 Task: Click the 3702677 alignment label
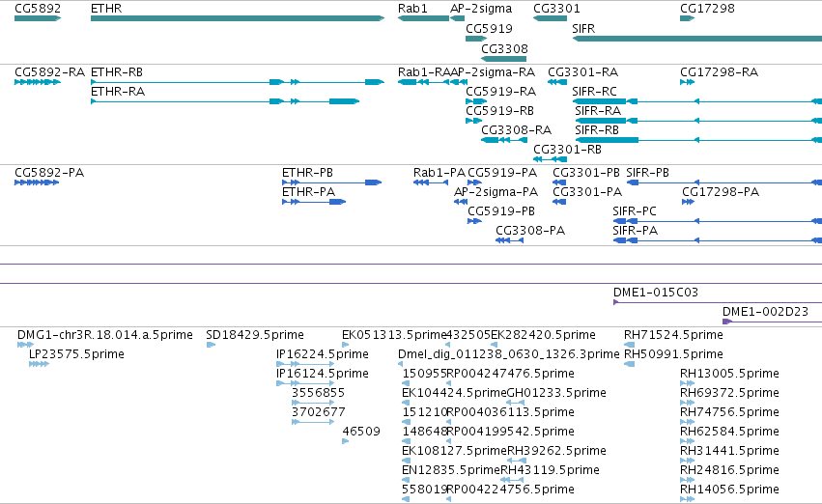tap(318, 412)
